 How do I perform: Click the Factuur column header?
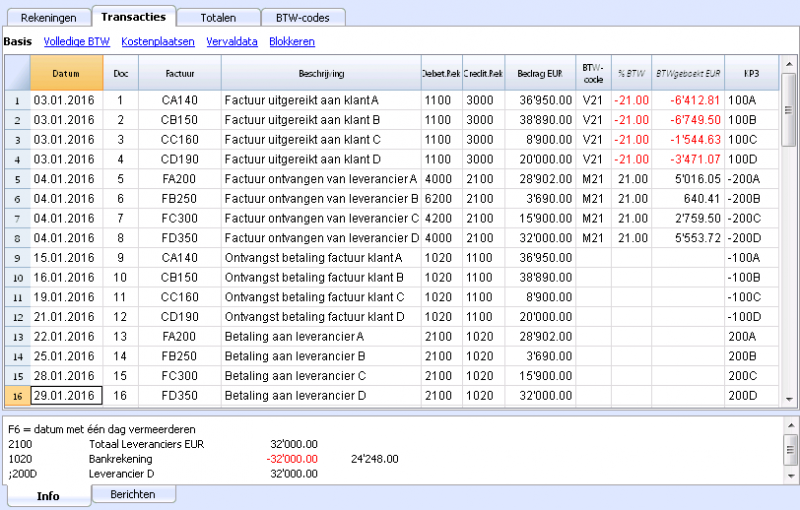coord(180,73)
